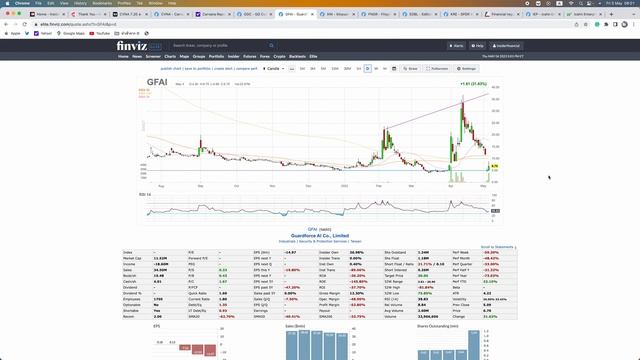Image resolution: width=640 pixels, height=360 pixels.
Task: Select the daily D timeframe
Action: [367, 69]
